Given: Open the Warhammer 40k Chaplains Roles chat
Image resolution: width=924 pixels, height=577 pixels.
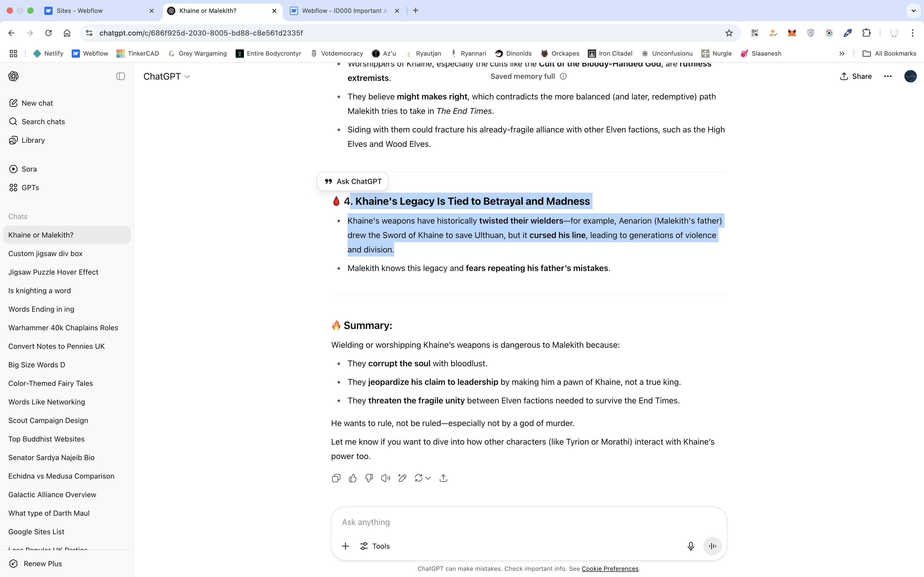Looking at the screenshot, I should [x=63, y=328].
